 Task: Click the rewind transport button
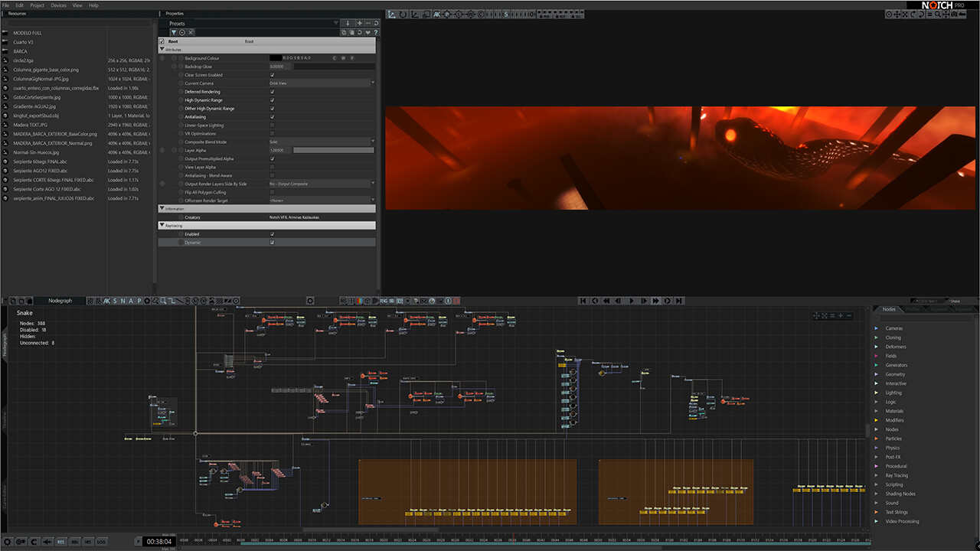pos(607,301)
